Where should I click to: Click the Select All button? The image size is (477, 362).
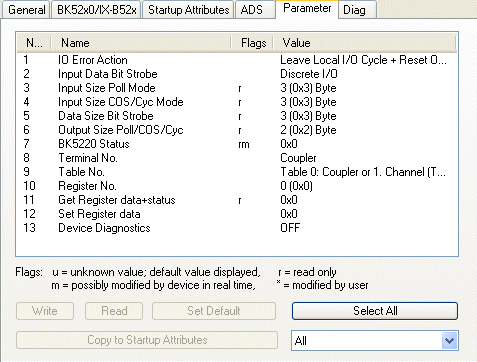[375, 311]
